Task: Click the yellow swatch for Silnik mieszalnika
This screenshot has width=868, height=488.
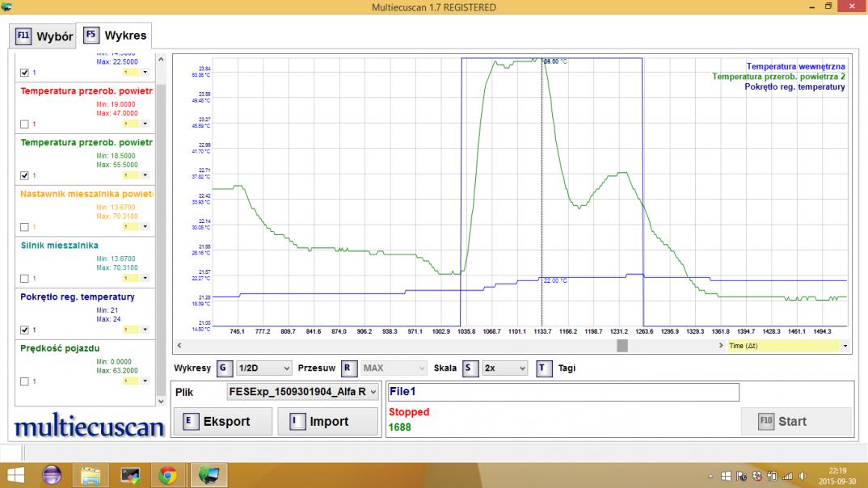Action: (131, 278)
